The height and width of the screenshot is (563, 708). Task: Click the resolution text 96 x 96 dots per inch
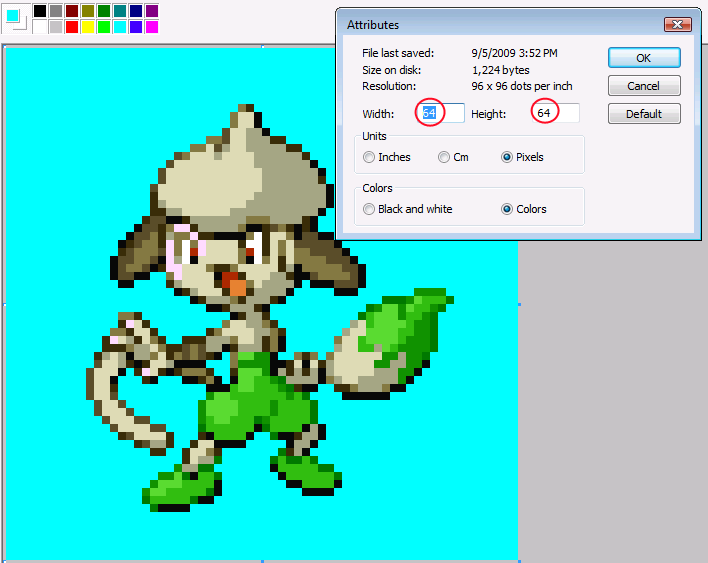click(x=522, y=86)
